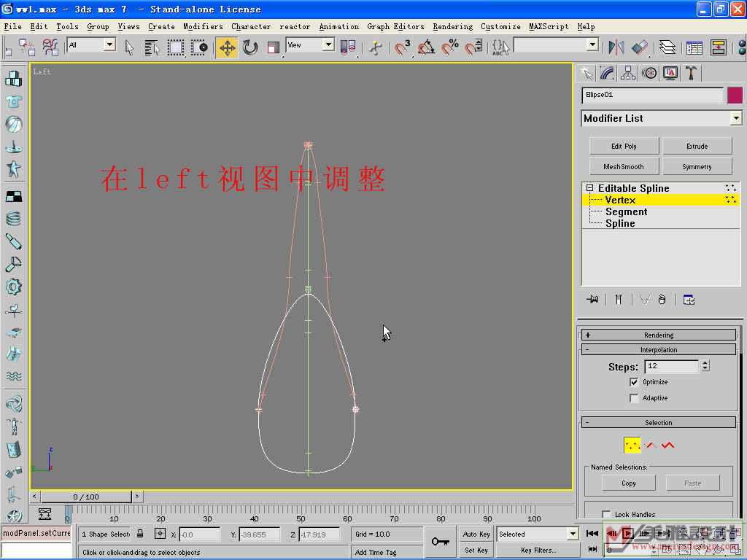Toggle Angle Snap icon
The image size is (747, 560).
(x=426, y=47)
